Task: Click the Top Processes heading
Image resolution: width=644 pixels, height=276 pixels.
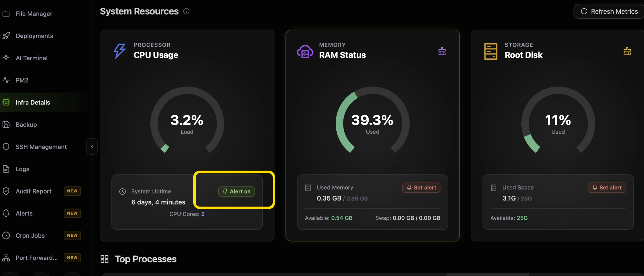Action: pyautogui.click(x=146, y=259)
